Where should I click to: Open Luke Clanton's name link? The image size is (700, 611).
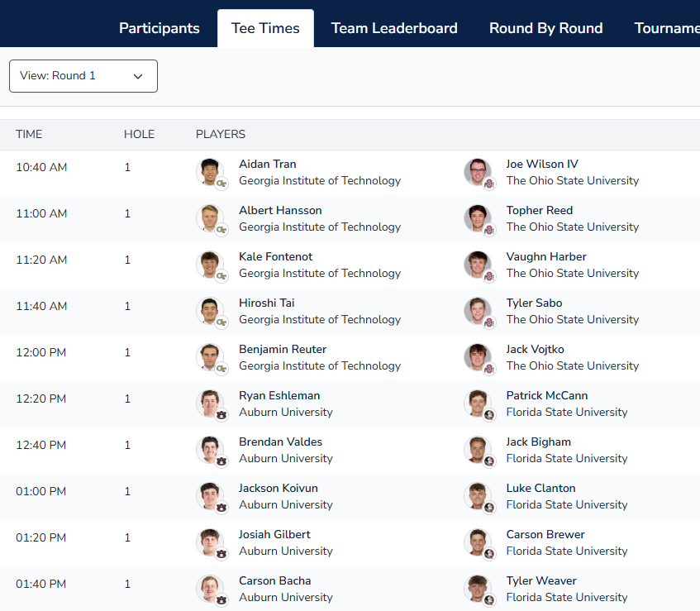[x=540, y=488]
